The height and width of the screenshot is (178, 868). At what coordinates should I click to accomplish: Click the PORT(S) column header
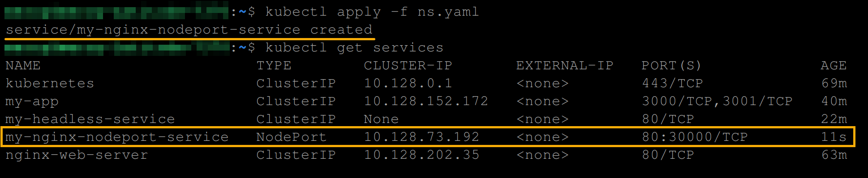671,65
